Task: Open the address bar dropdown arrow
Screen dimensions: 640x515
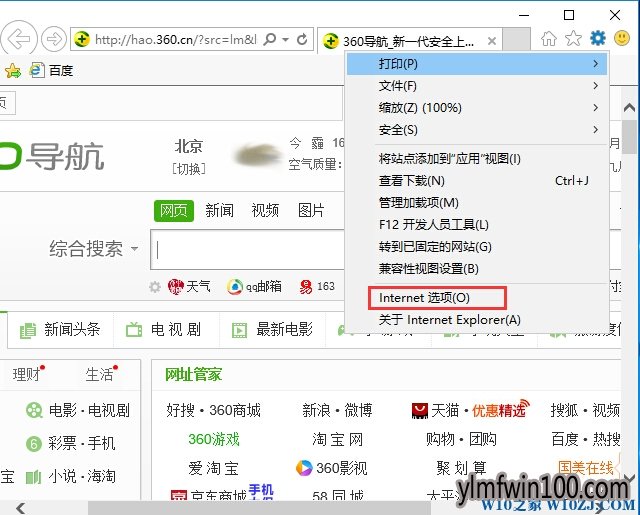Action: point(286,40)
